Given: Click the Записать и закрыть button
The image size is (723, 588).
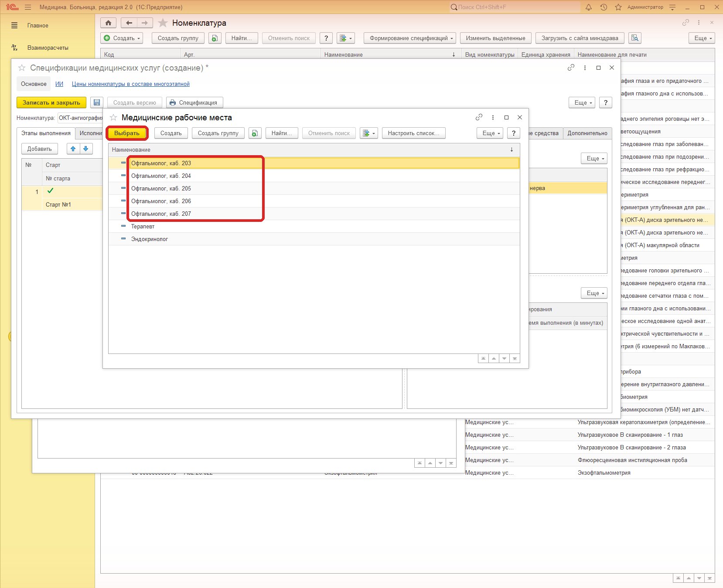Looking at the screenshot, I should click(51, 102).
